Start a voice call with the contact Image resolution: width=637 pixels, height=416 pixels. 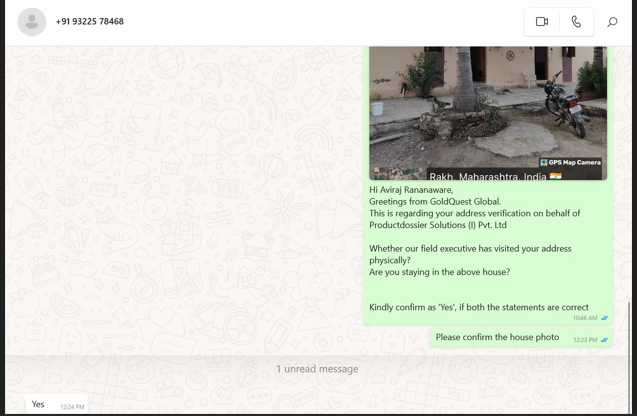click(576, 21)
